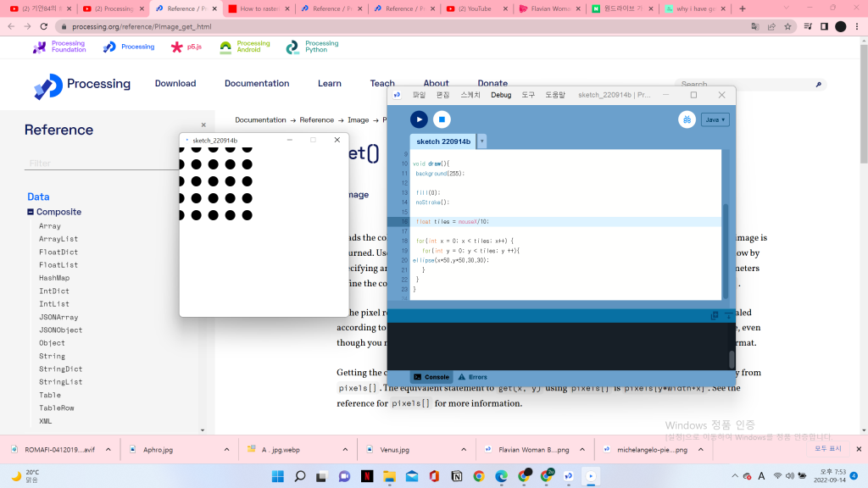Open the ArrayList reference entry
This screenshot has height=488, width=868.
point(58,239)
